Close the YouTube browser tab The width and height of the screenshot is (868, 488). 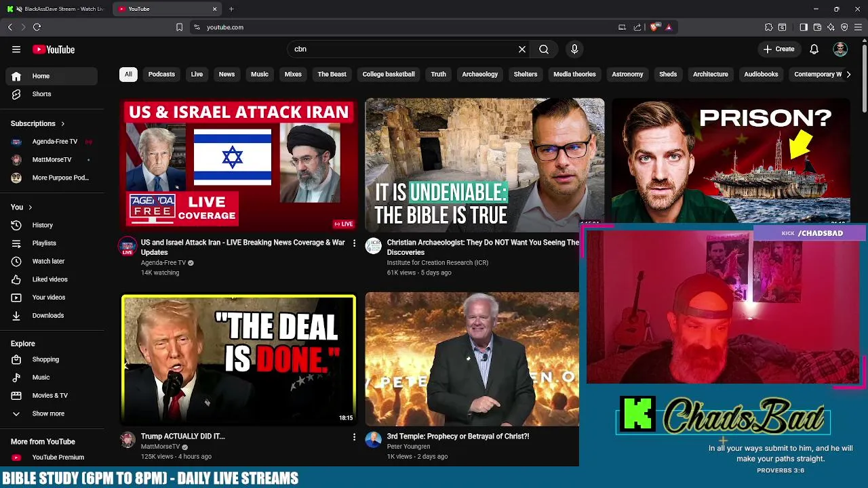pyautogui.click(x=215, y=9)
